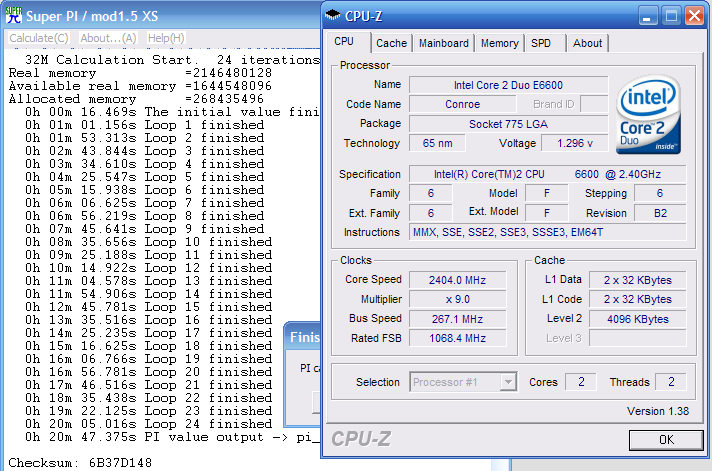Click the initial value finished line at 16.469s
712x471 pixels.
(x=173, y=112)
